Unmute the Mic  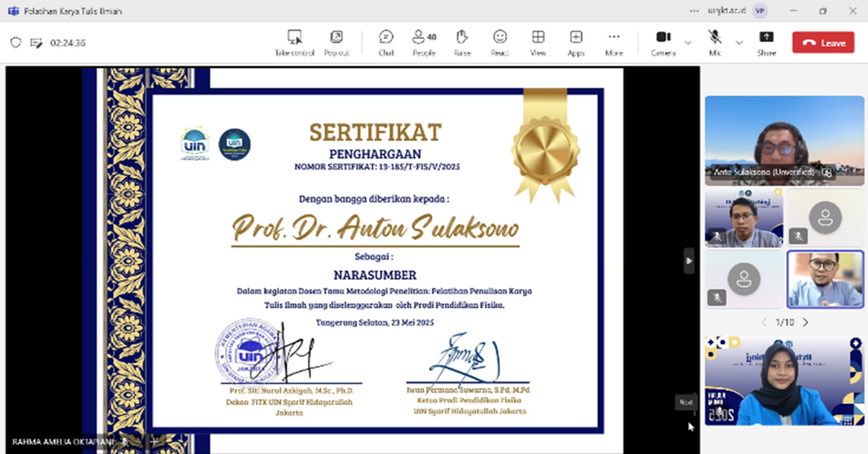tap(715, 43)
